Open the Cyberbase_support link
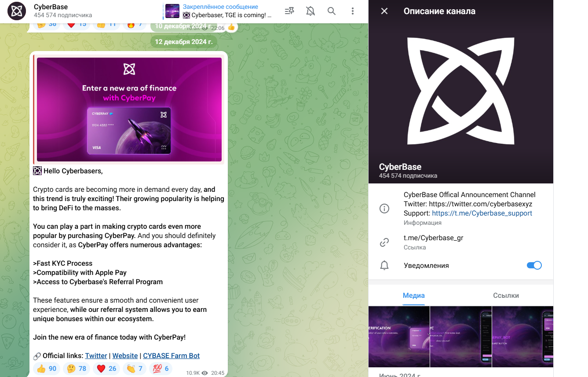This screenshot has width=588, height=377. click(482, 213)
